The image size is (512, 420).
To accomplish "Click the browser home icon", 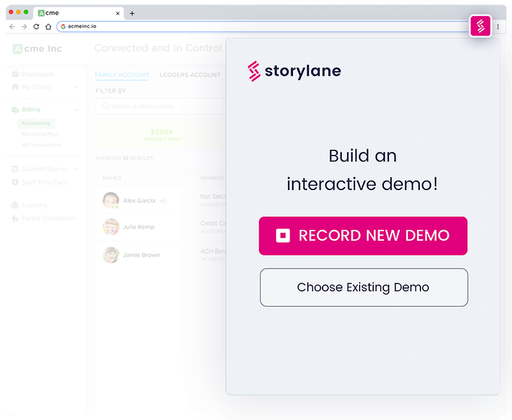I will [x=48, y=27].
